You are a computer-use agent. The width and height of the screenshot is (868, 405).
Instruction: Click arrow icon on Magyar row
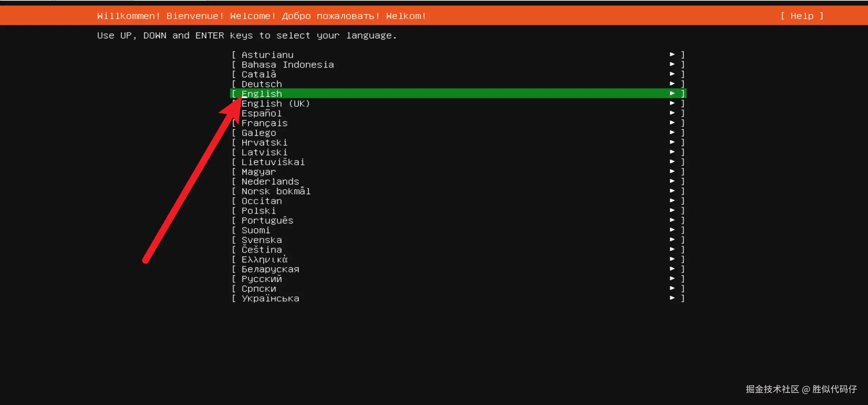[672, 172]
